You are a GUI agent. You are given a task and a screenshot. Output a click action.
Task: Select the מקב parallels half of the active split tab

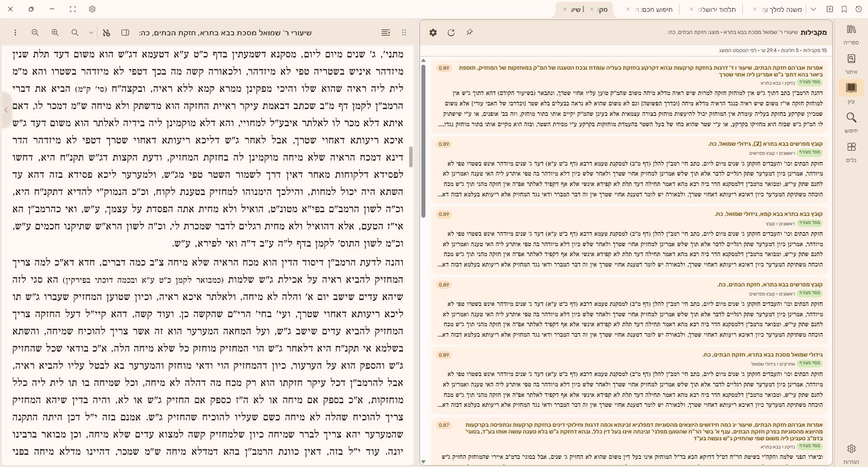coord(603,10)
